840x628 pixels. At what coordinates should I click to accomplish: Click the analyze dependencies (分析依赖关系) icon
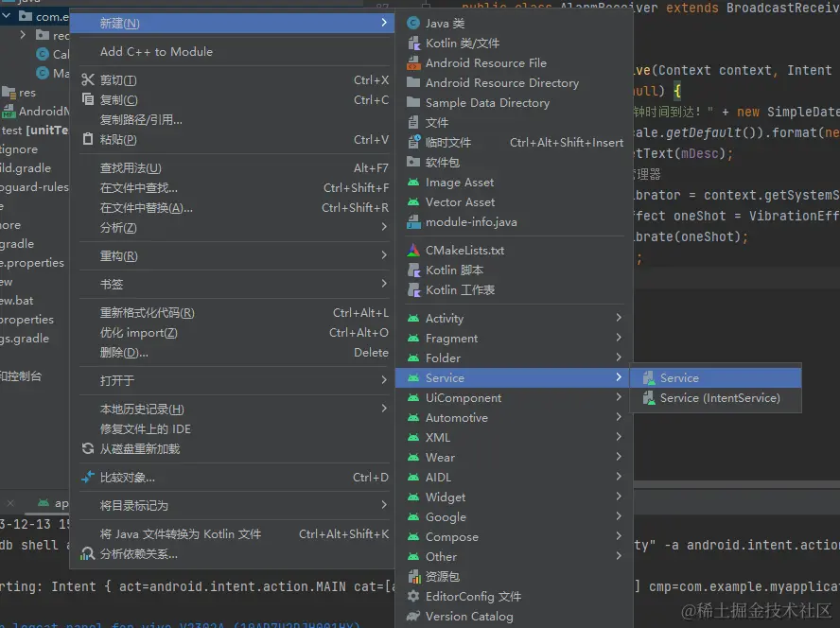(87, 553)
